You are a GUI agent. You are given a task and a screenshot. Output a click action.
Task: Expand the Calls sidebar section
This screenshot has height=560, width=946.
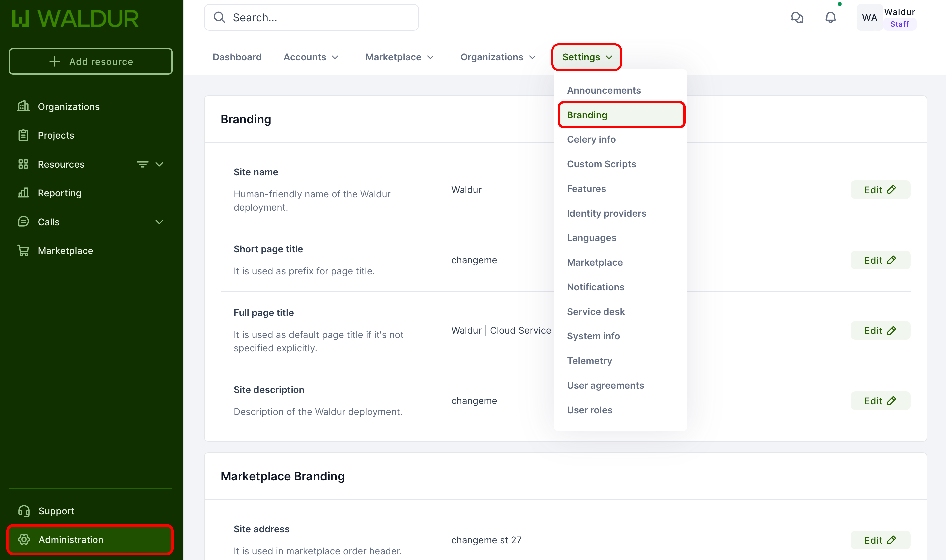[159, 222]
